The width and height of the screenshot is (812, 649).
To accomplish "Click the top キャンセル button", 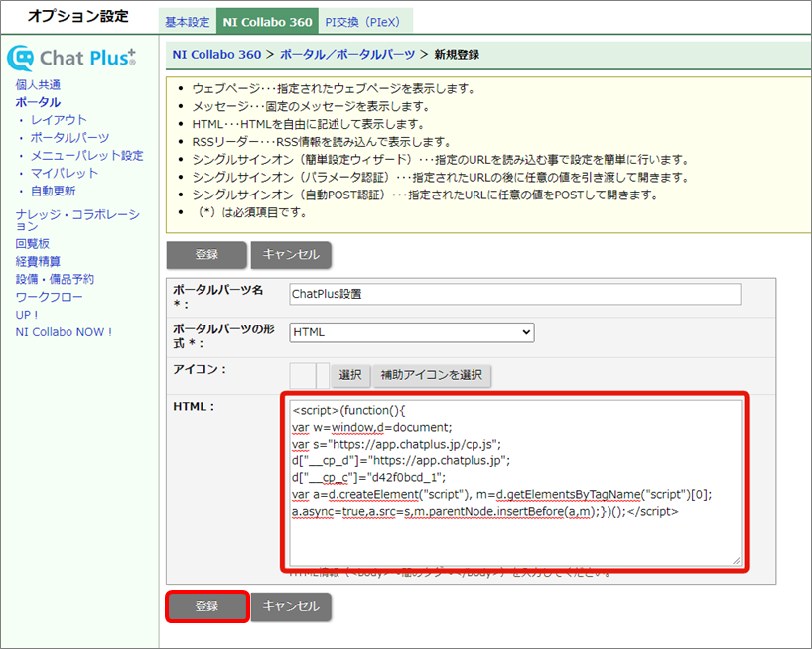I will (291, 255).
